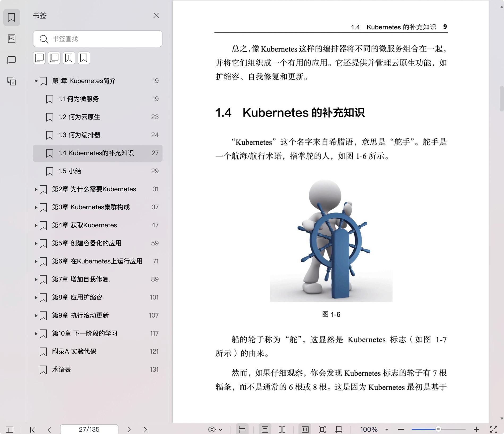504x434 pixels.
Task: Click scrollbar down arrow
Action: [x=502, y=419]
